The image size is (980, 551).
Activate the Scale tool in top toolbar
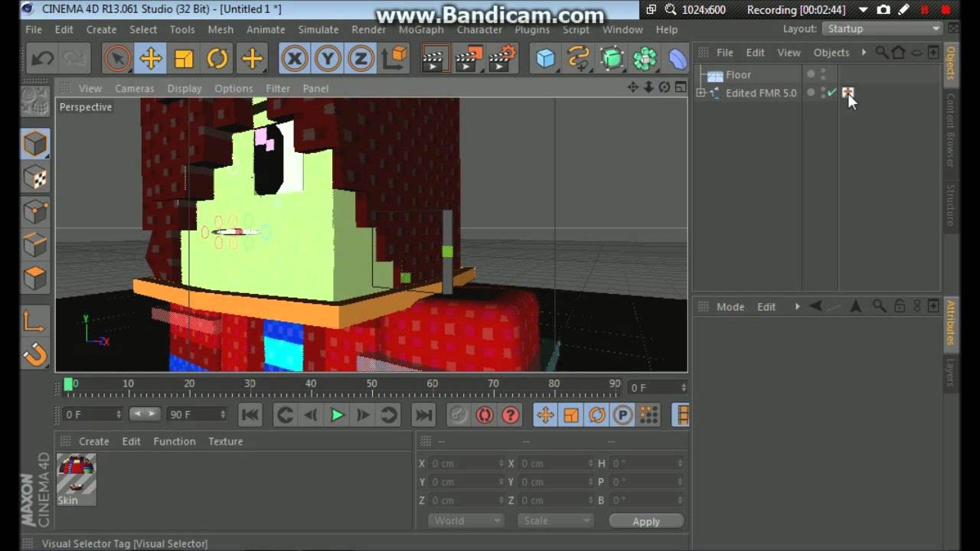184,59
